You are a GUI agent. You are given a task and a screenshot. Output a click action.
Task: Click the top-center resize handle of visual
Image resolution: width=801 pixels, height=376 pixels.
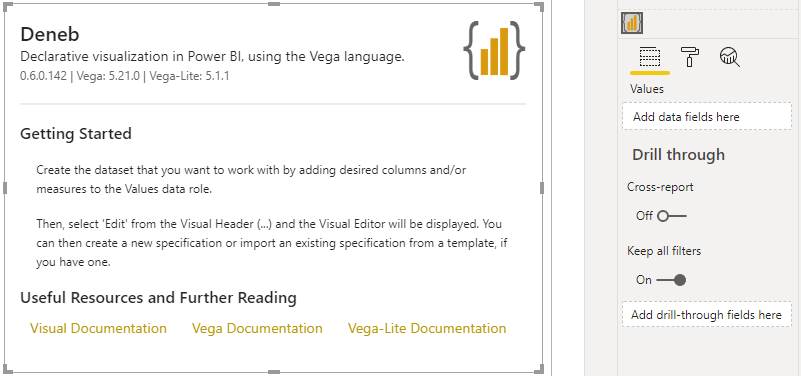tap(274, 4)
